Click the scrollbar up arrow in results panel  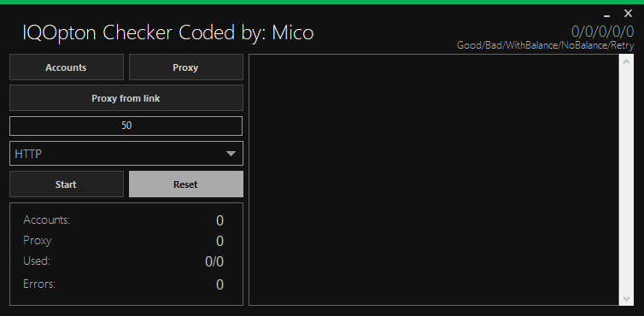point(626,61)
